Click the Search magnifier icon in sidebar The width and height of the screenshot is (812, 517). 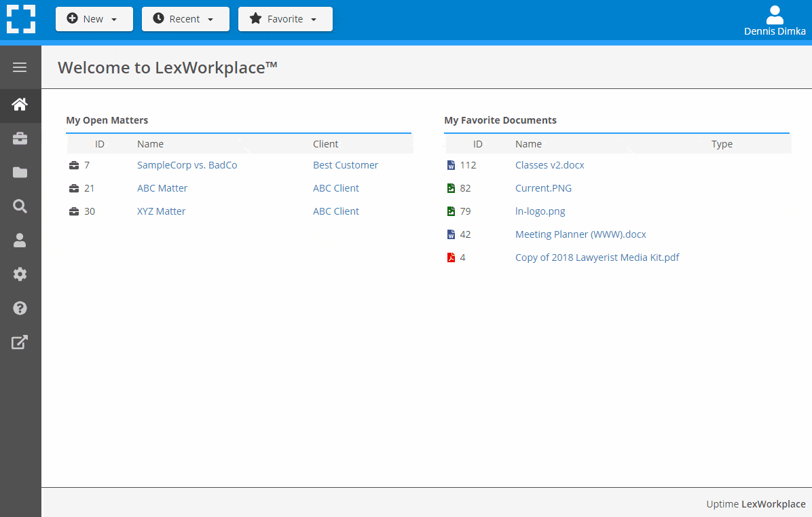tap(20, 206)
